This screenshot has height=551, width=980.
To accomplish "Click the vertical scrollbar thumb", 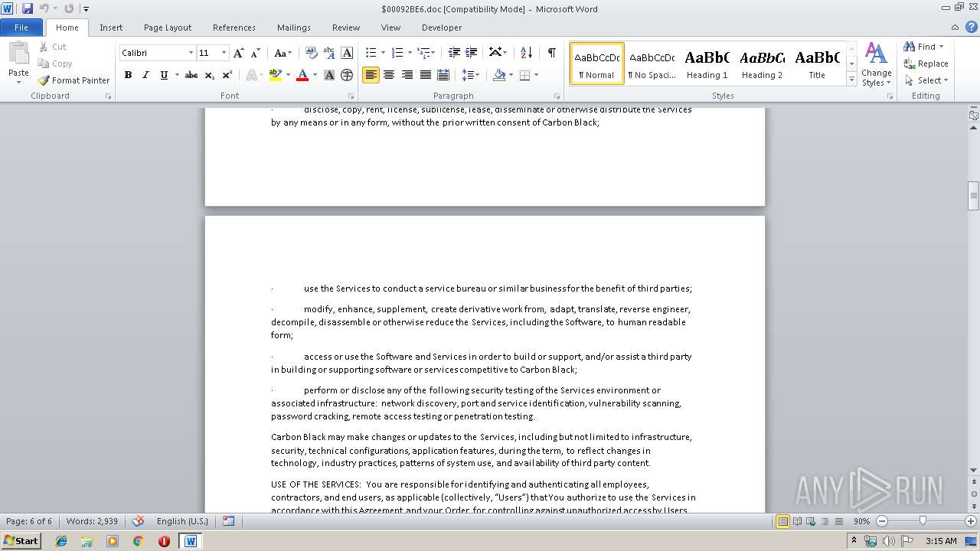I will click(973, 195).
